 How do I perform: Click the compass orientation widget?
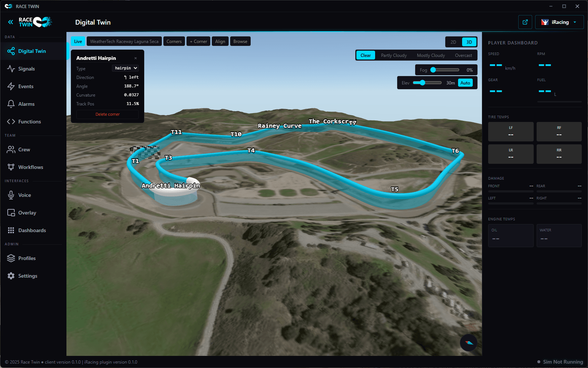469,343
